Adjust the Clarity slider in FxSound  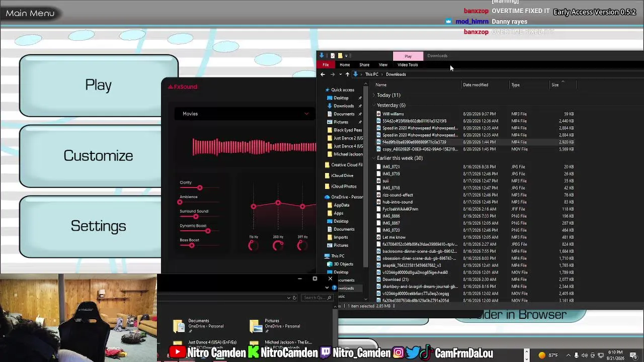pos(200,188)
